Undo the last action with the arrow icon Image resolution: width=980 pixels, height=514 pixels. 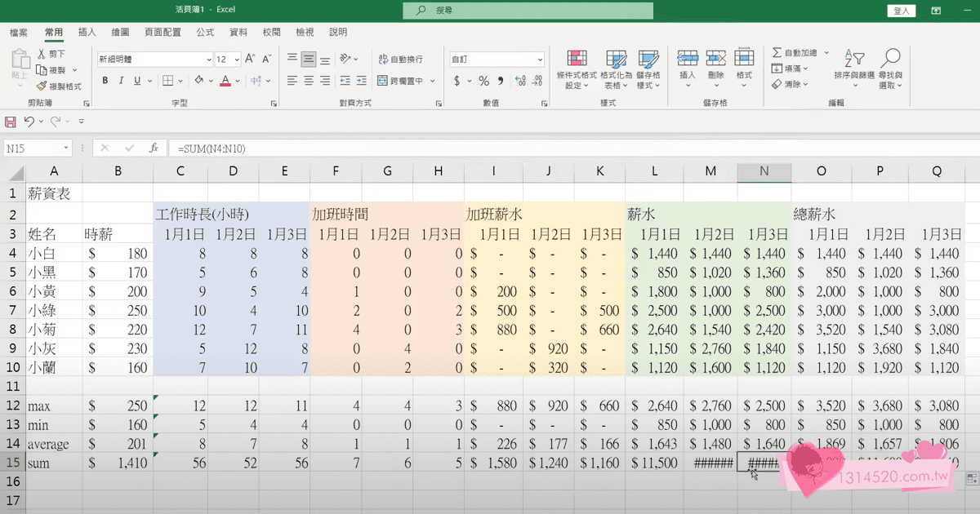pyautogui.click(x=29, y=122)
